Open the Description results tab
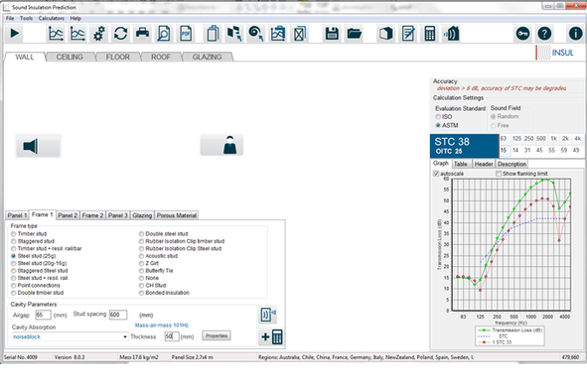 (512, 164)
